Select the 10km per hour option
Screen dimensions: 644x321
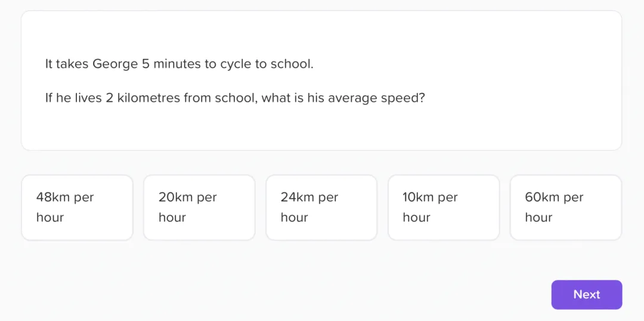(444, 207)
